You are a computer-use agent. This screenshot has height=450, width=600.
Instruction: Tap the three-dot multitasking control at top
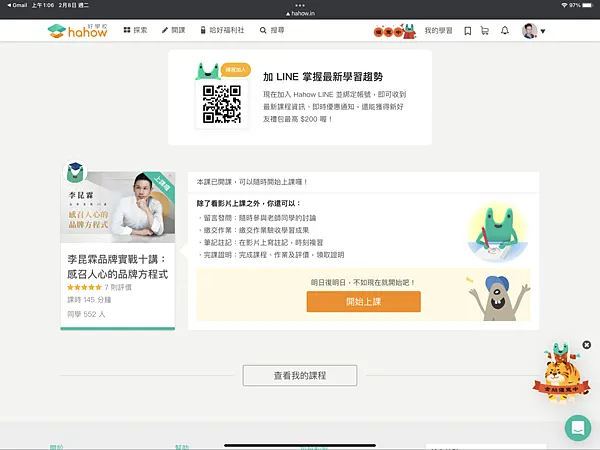(300, 5)
